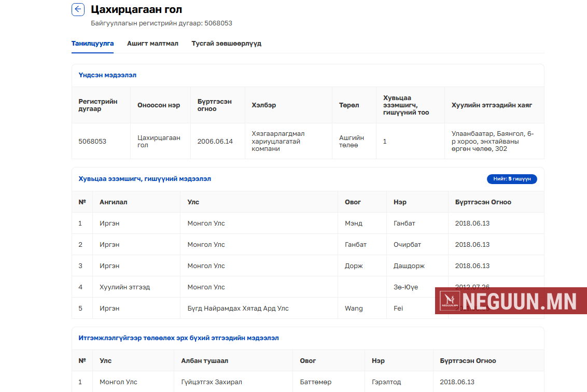Click the Итгэмжлэлгүйгээр төлөөлөх section heading
The image size is (587, 392).
pyautogui.click(x=178, y=338)
